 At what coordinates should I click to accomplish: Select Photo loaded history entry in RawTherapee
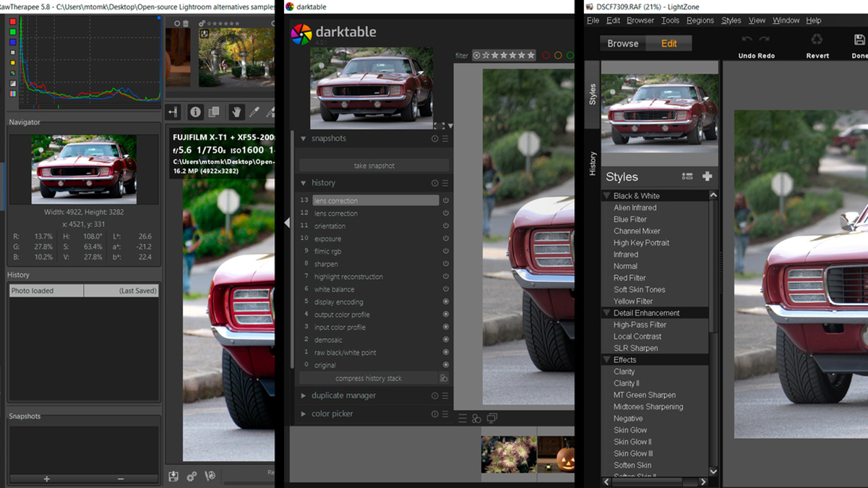coord(84,291)
